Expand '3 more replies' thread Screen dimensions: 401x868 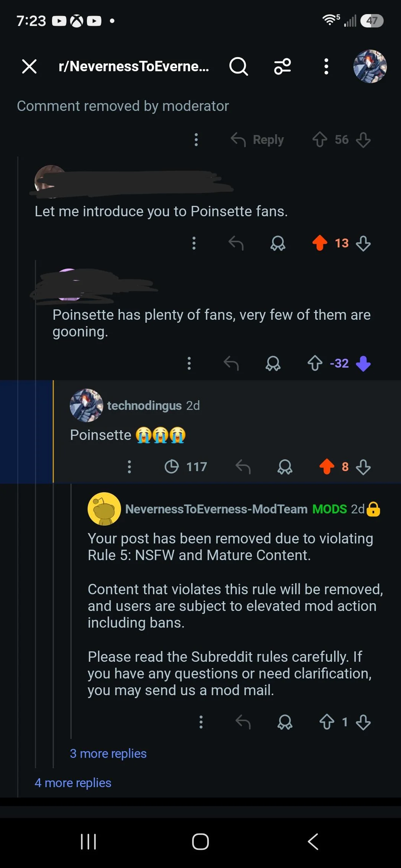pyautogui.click(x=108, y=753)
